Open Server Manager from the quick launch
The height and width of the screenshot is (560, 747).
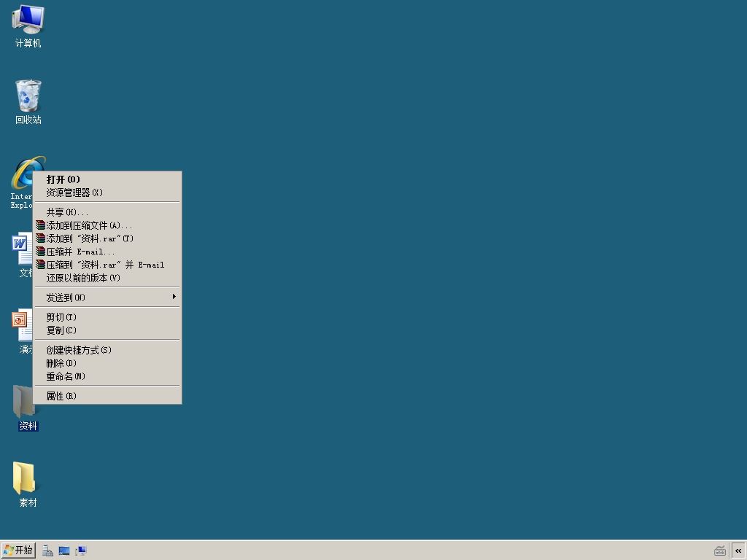[x=47, y=551]
